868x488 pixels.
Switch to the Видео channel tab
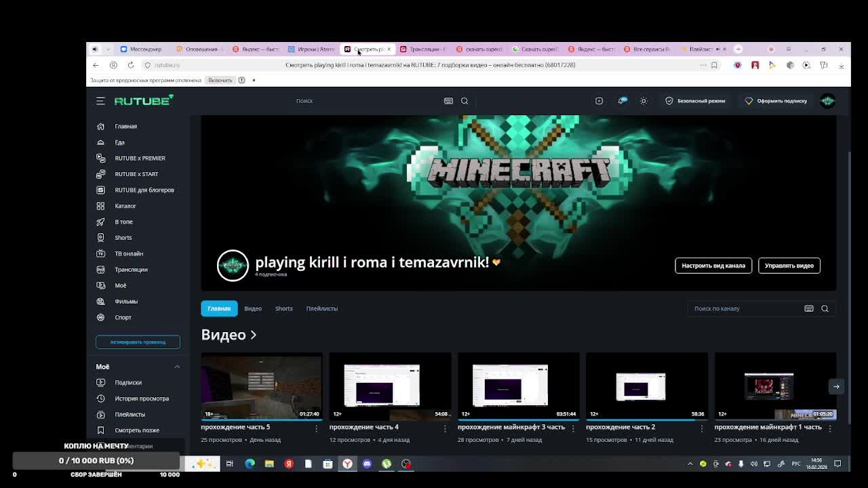253,308
